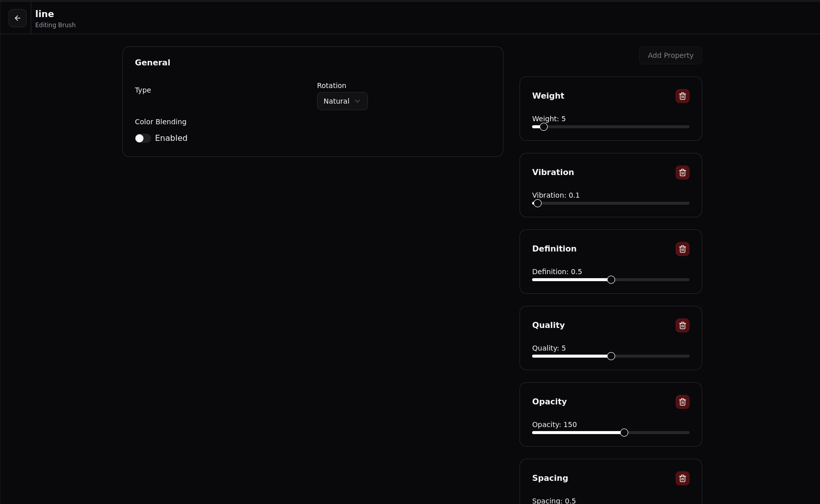Go back using the arrow button
The width and height of the screenshot is (820, 504).
(18, 18)
